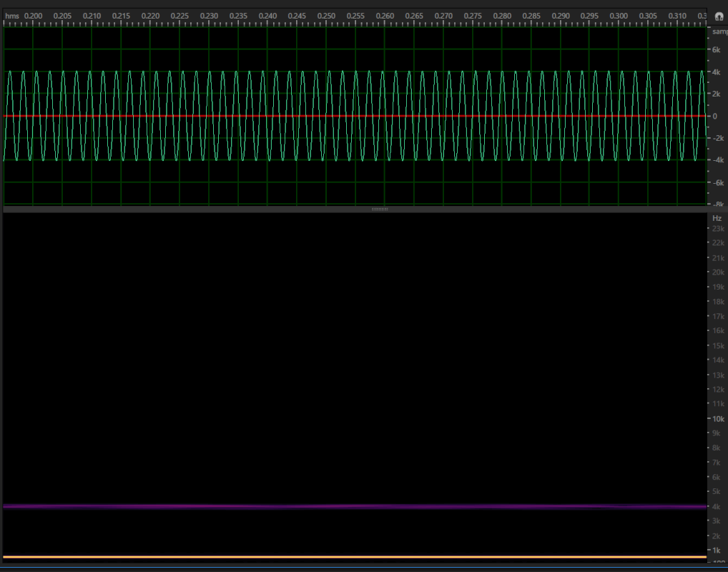The width and height of the screenshot is (728, 572).
Task: Click the 16k tick on the frequency scale
Action: [717, 330]
